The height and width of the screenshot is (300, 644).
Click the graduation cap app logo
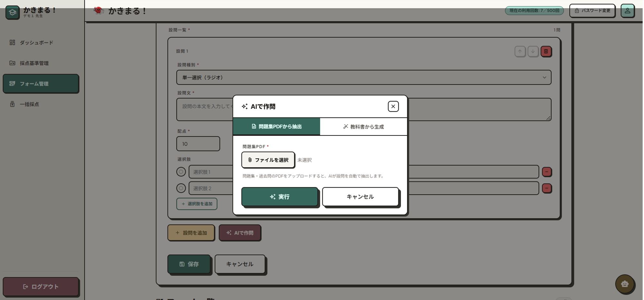click(13, 13)
